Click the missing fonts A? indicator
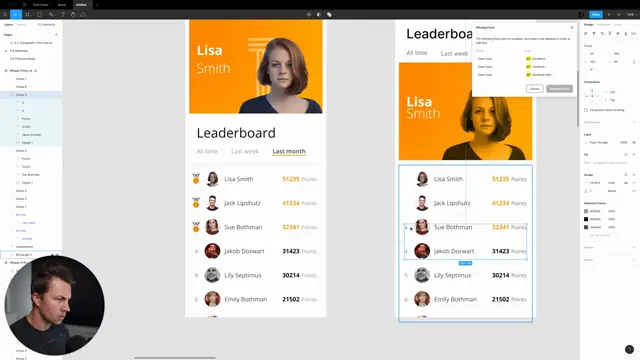 (x=619, y=14)
